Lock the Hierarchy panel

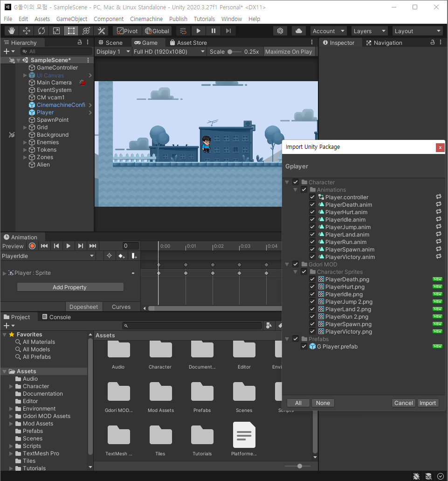(x=80, y=42)
